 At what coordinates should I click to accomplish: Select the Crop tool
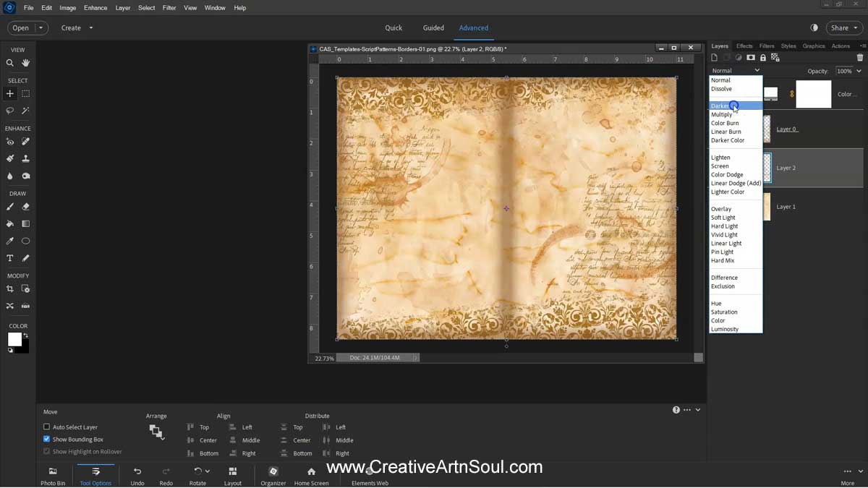(x=10, y=288)
